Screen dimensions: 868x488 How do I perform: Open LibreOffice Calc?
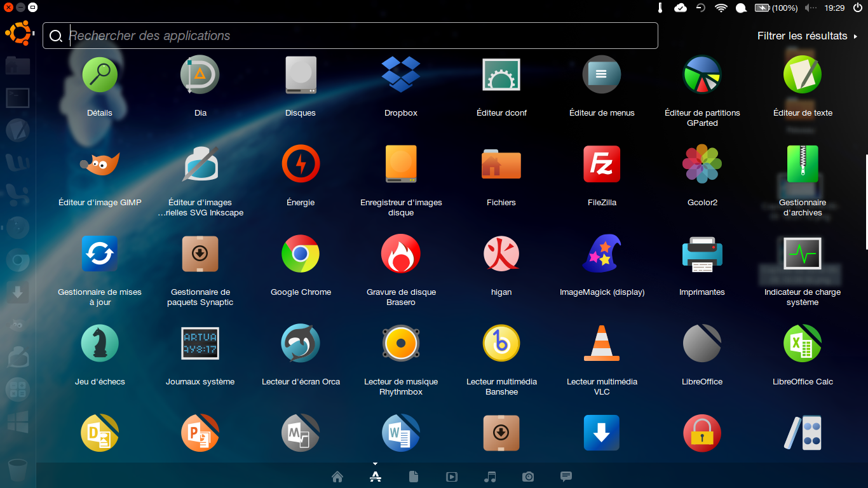pyautogui.click(x=802, y=343)
